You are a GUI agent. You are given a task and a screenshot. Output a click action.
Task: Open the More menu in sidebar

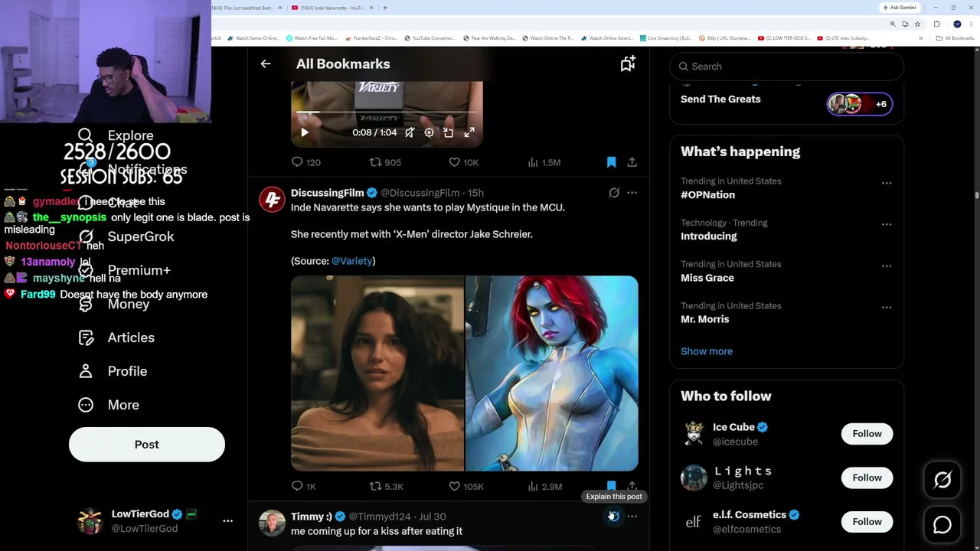pos(109,405)
